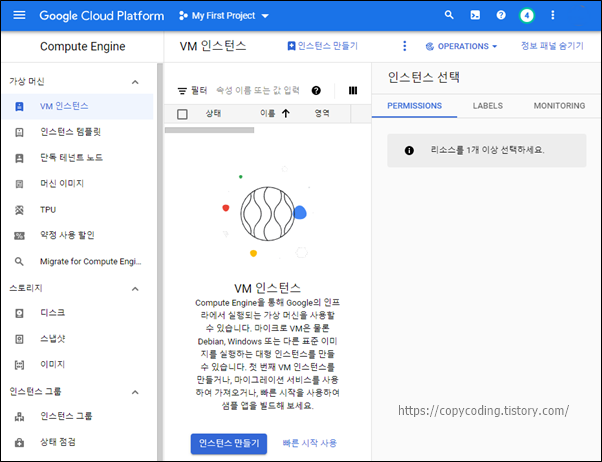Click the 디스크 sidebar icon
The width and height of the screenshot is (602, 462).
[x=19, y=313]
